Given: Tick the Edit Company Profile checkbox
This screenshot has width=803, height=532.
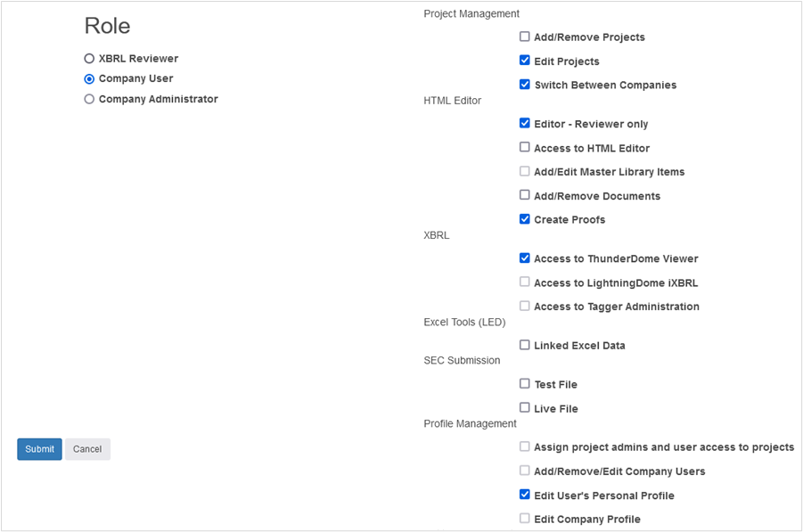Looking at the screenshot, I should (x=525, y=519).
